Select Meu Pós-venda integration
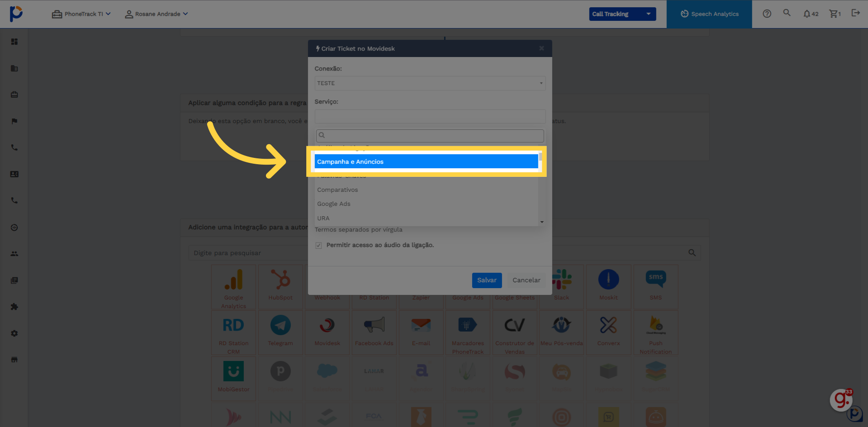 (561, 333)
